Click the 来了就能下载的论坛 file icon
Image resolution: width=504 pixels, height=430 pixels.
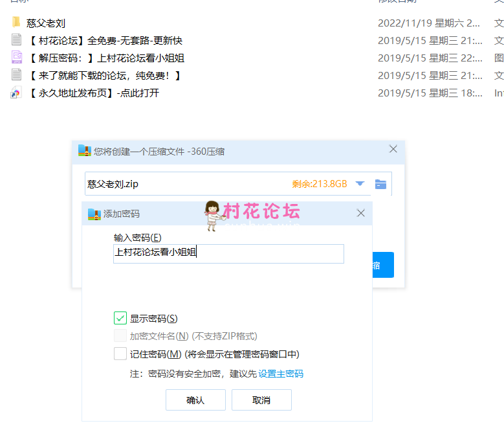coord(16,75)
